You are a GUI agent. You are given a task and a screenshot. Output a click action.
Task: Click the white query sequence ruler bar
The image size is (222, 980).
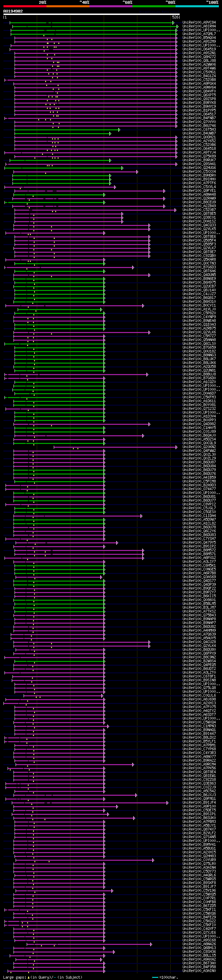[92, 15]
